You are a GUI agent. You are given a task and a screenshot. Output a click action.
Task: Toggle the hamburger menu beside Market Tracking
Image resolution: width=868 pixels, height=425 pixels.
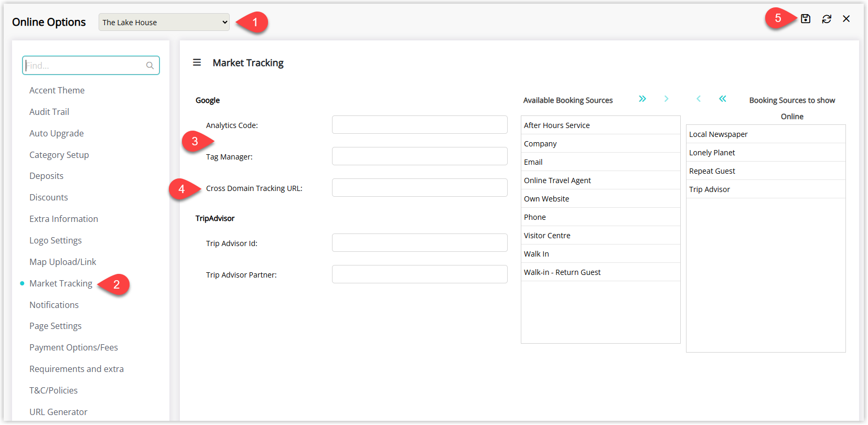[x=197, y=62]
